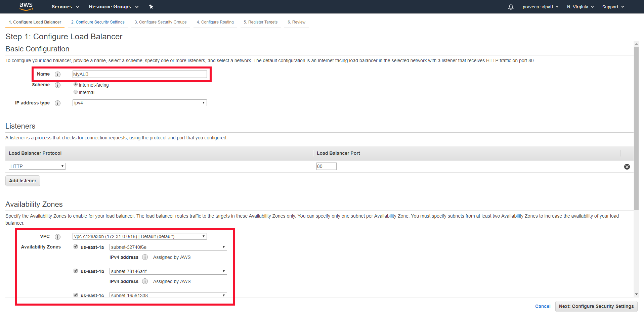Click the info icon beside IP address type
Screen dimensions: 644x318
[58, 103]
